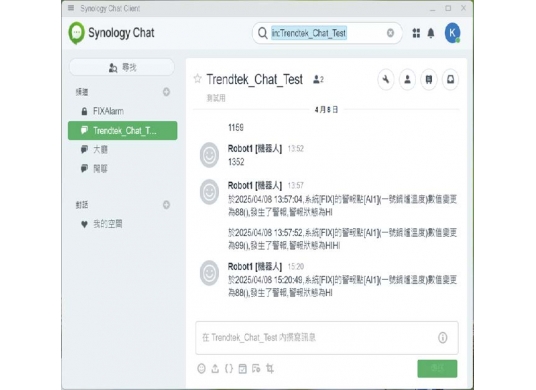The width and height of the screenshot is (536, 390).
Task: Capture a screenshot with crop icon
Action: click(270, 368)
